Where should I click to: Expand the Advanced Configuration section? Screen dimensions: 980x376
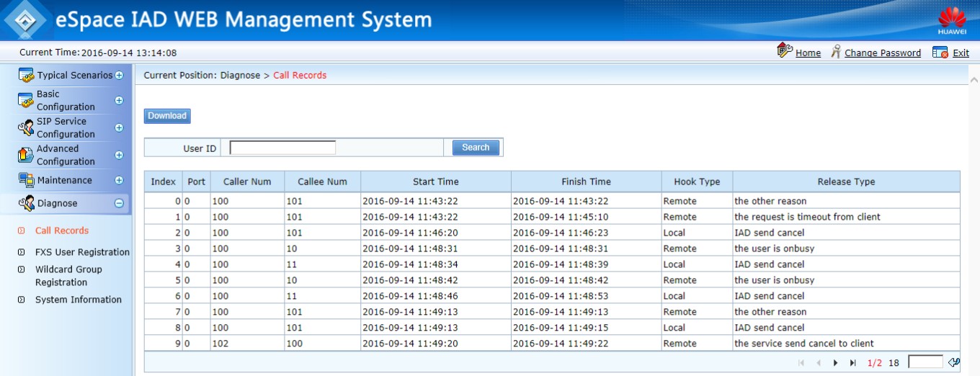pyautogui.click(x=119, y=155)
